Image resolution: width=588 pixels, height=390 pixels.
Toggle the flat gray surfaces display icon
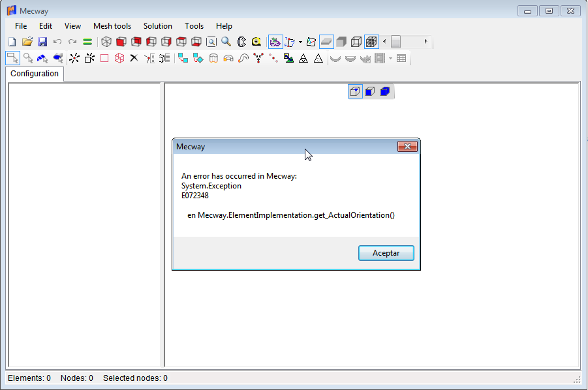pos(326,42)
